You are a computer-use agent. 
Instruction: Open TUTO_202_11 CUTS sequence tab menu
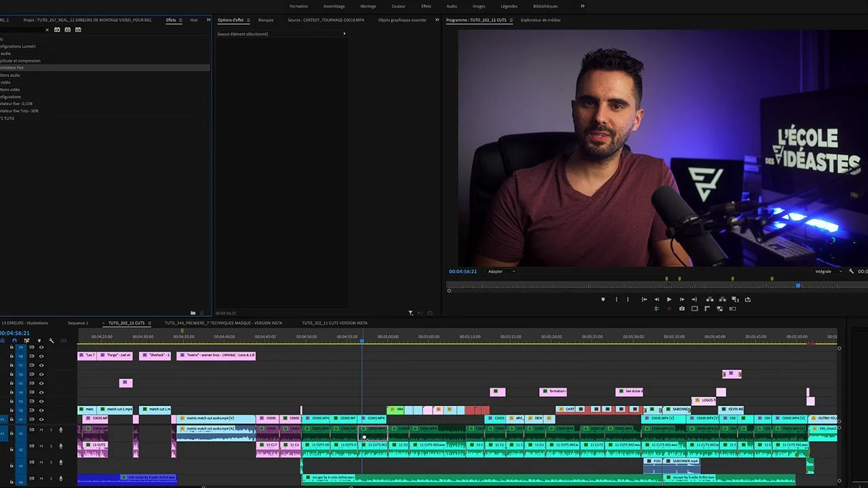149,323
